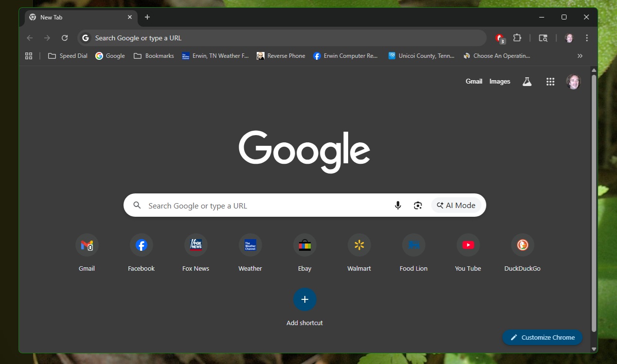The width and height of the screenshot is (617, 364).
Task: Open Google Lens image search
Action: 418,206
